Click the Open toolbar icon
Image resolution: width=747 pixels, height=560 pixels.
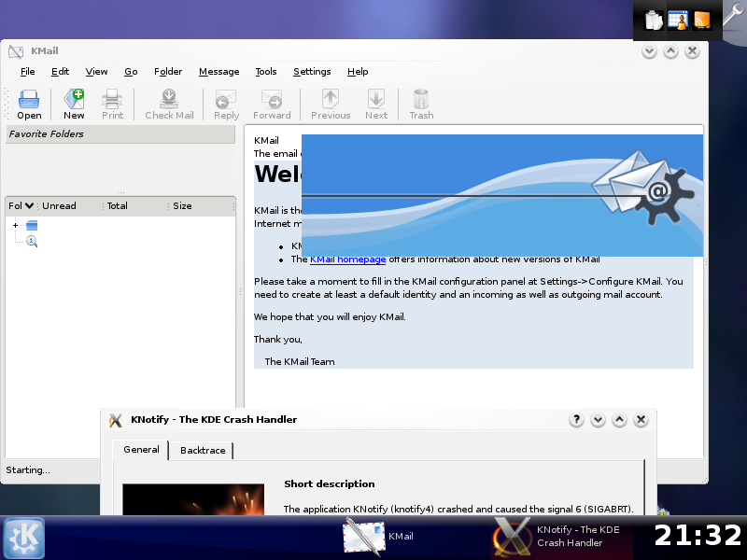tap(29, 99)
